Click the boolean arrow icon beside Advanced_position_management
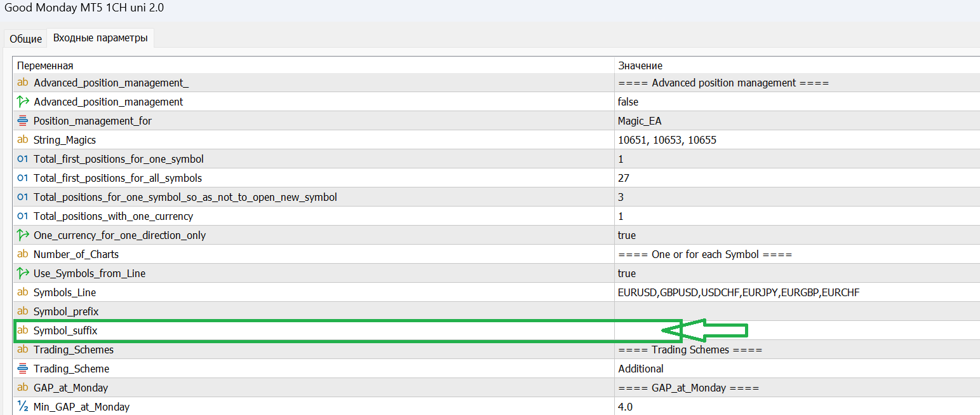The height and width of the screenshot is (415, 980). coord(23,102)
